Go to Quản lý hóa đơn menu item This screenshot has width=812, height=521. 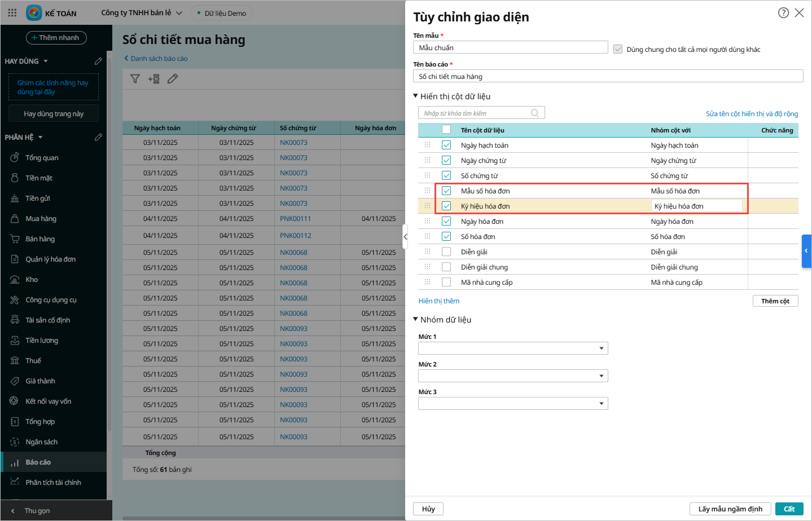click(50, 259)
